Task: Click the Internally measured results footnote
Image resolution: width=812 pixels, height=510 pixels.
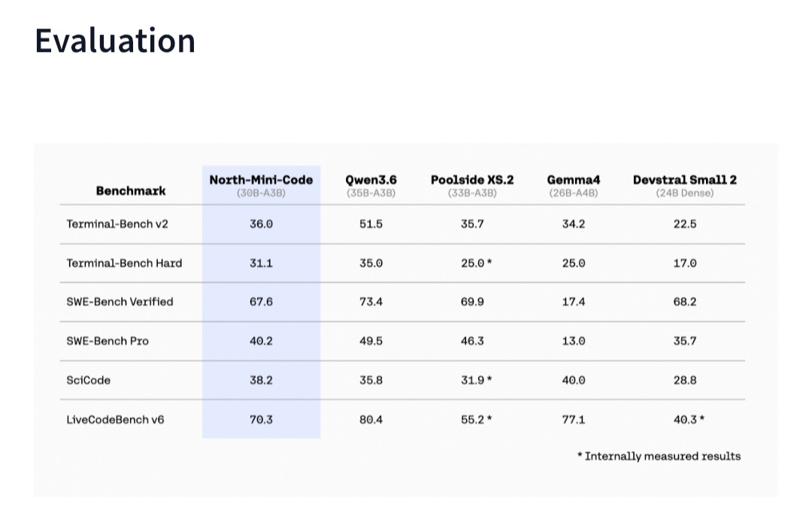Action: 659,456
